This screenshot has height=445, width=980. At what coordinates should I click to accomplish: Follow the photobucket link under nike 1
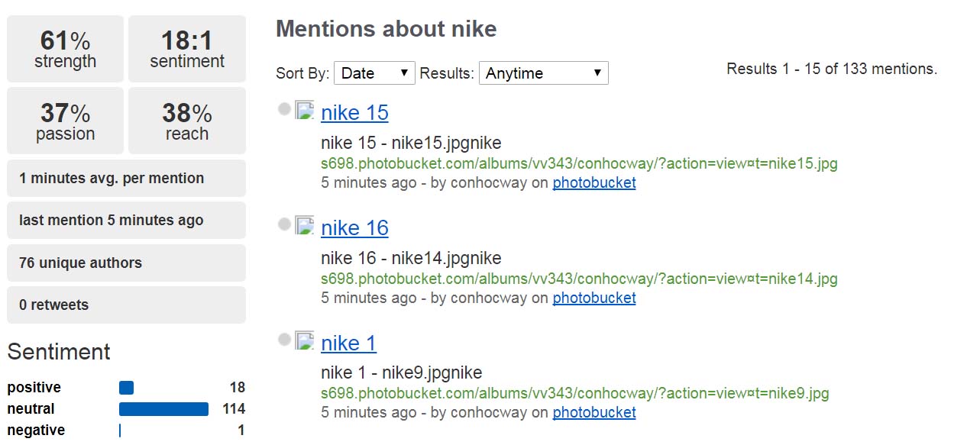pos(593,412)
